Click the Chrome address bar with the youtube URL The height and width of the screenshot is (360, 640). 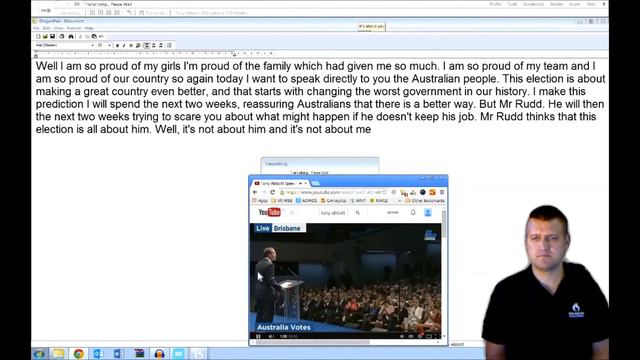333,192
